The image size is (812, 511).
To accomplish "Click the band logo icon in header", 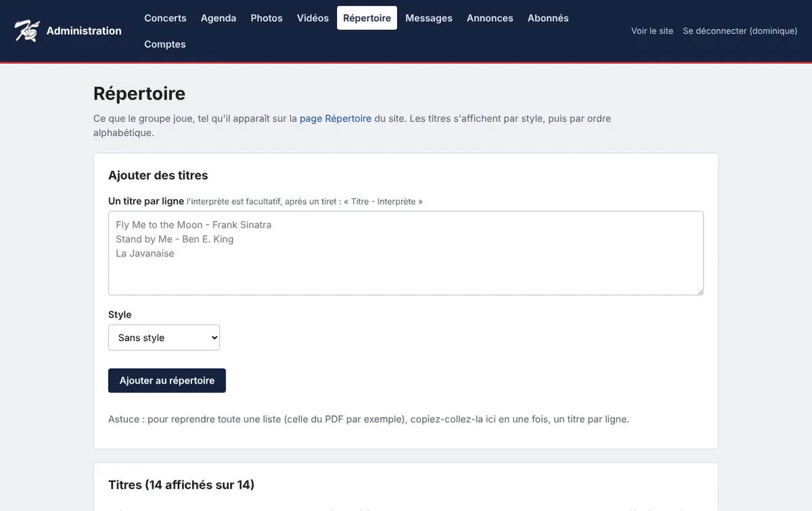I will [x=27, y=30].
